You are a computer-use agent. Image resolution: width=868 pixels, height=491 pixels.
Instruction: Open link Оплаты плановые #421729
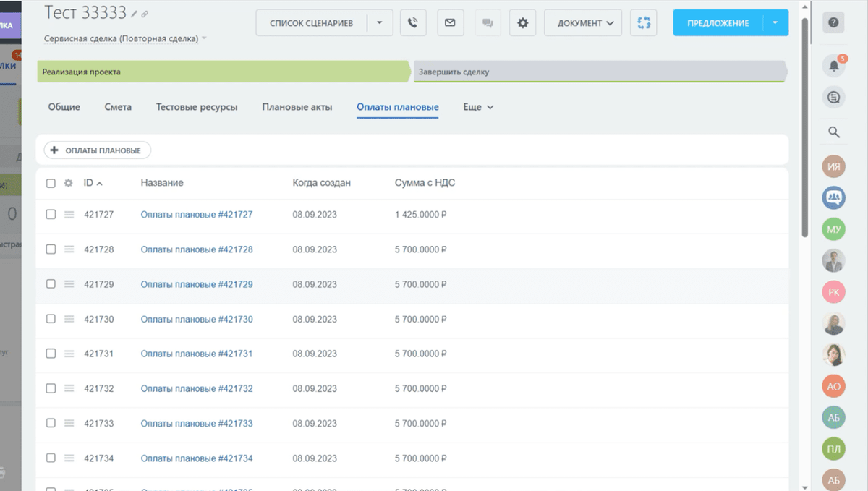pos(197,284)
